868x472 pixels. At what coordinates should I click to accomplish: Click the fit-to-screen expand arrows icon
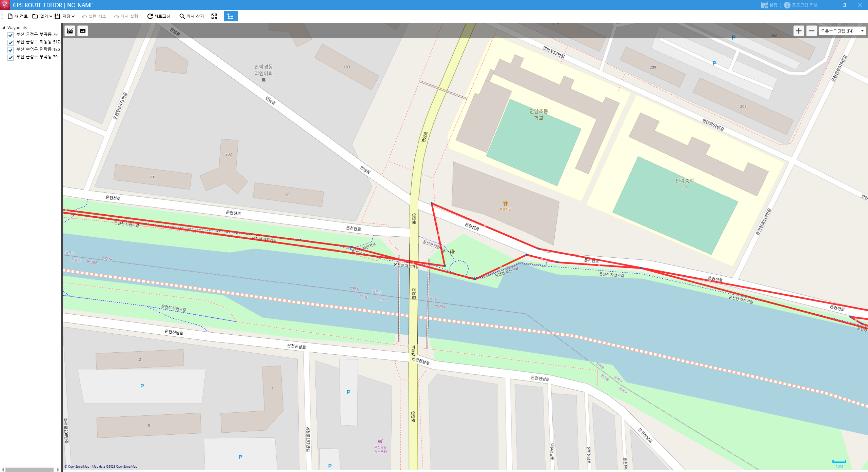point(214,16)
